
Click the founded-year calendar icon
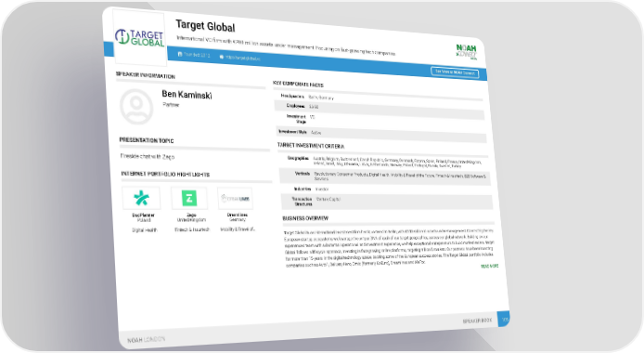[x=180, y=54]
